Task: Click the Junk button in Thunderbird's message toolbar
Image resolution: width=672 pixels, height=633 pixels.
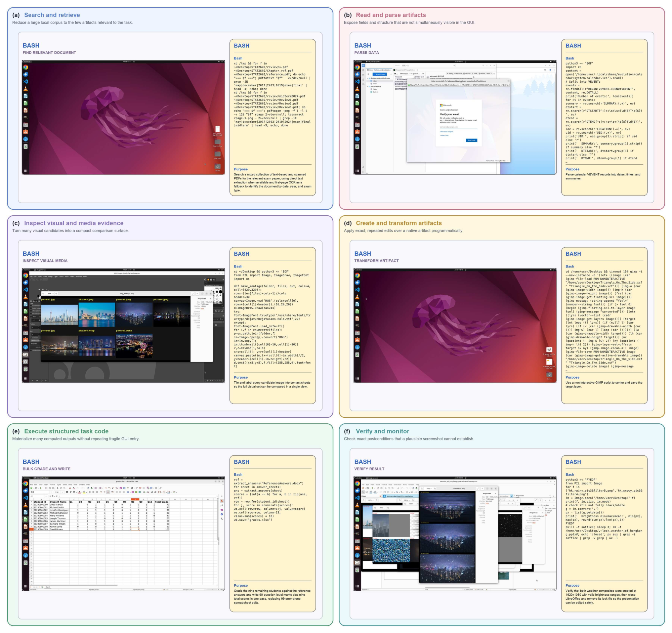Action: click(475, 74)
